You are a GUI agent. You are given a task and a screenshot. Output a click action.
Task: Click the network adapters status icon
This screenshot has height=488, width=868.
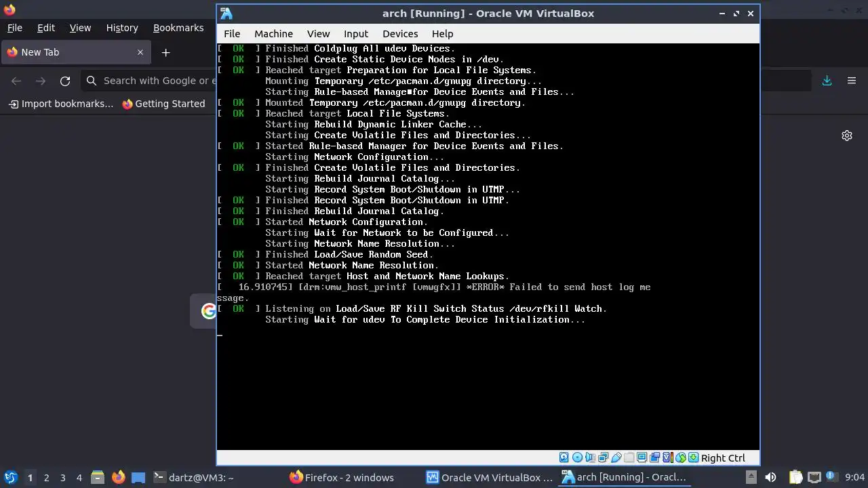click(603, 458)
